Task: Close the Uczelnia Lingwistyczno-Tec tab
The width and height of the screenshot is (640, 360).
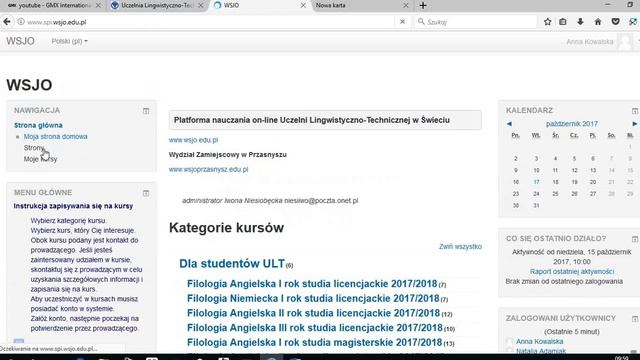Action: coord(200,6)
